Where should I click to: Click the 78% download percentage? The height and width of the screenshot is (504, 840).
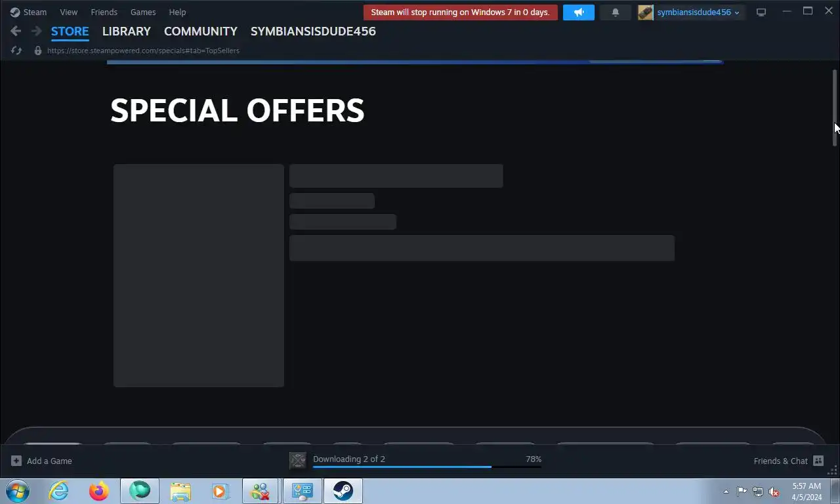[x=534, y=459]
